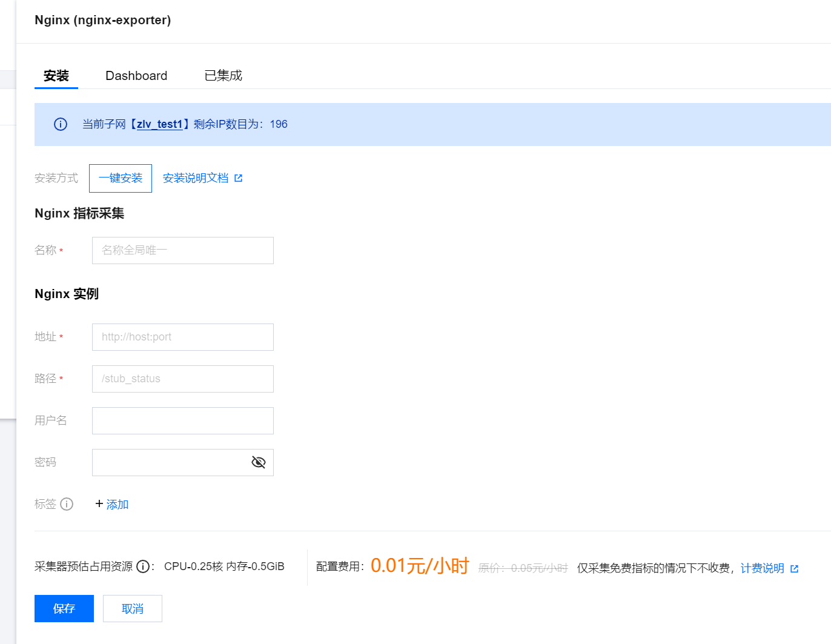
Task: Click the 安装方式 label
Action: [56, 178]
